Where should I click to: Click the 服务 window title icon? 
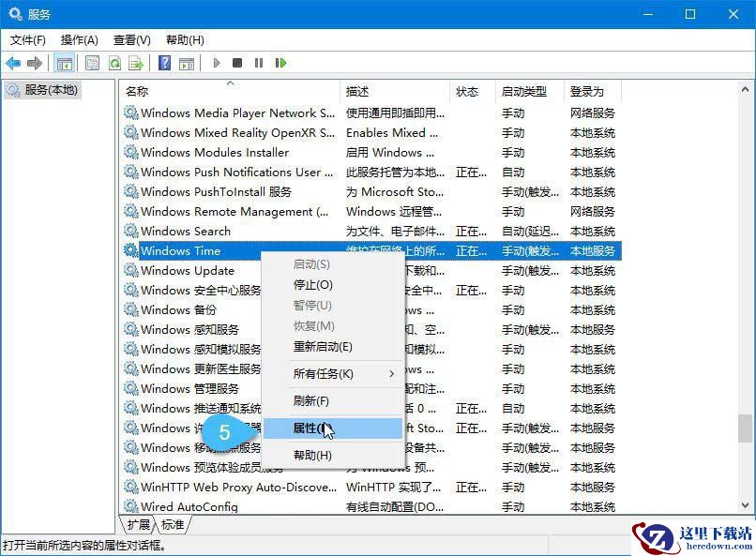coord(15,14)
